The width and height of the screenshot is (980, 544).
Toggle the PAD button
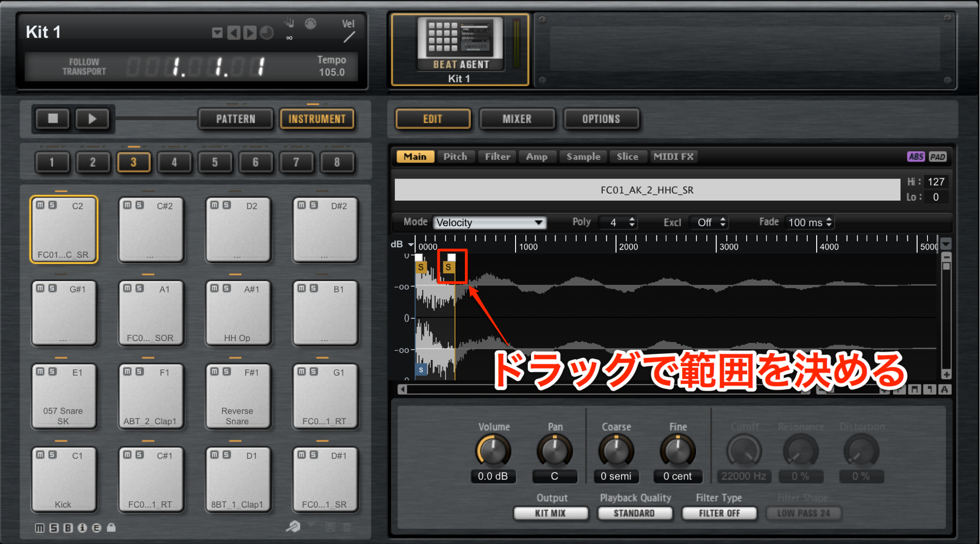click(937, 157)
